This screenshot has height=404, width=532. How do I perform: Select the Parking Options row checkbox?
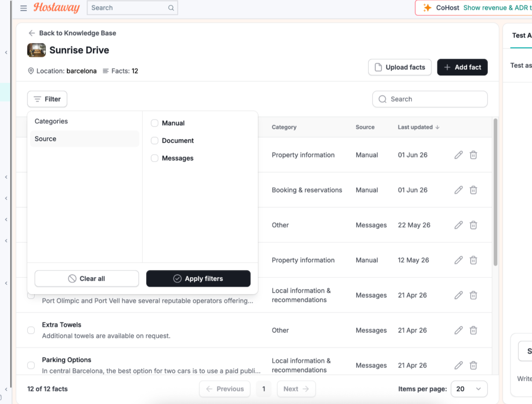click(31, 366)
